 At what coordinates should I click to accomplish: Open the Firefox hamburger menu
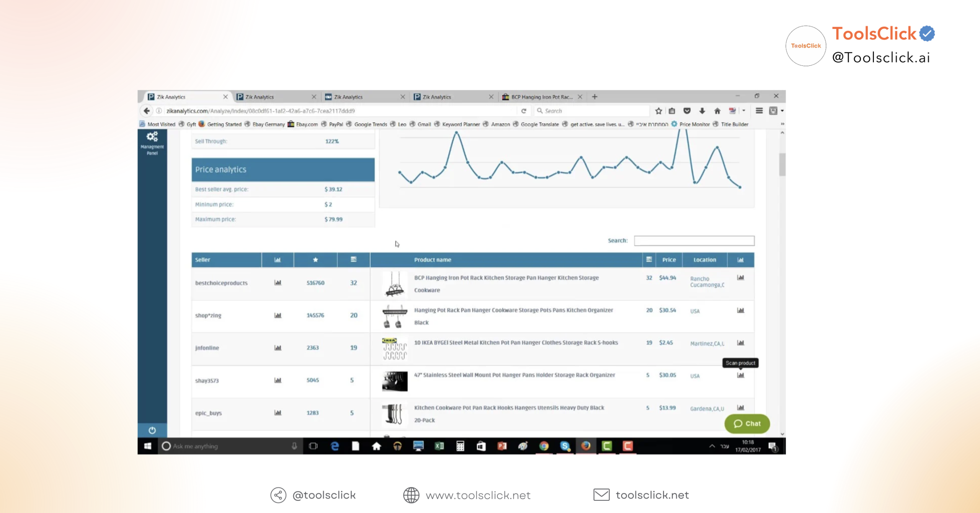(x=758, y=111)
